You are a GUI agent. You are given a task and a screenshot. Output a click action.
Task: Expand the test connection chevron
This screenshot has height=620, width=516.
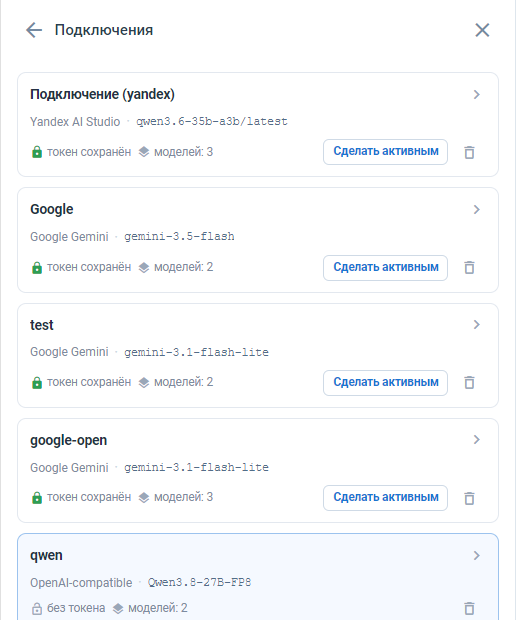[x=476, y=325]
